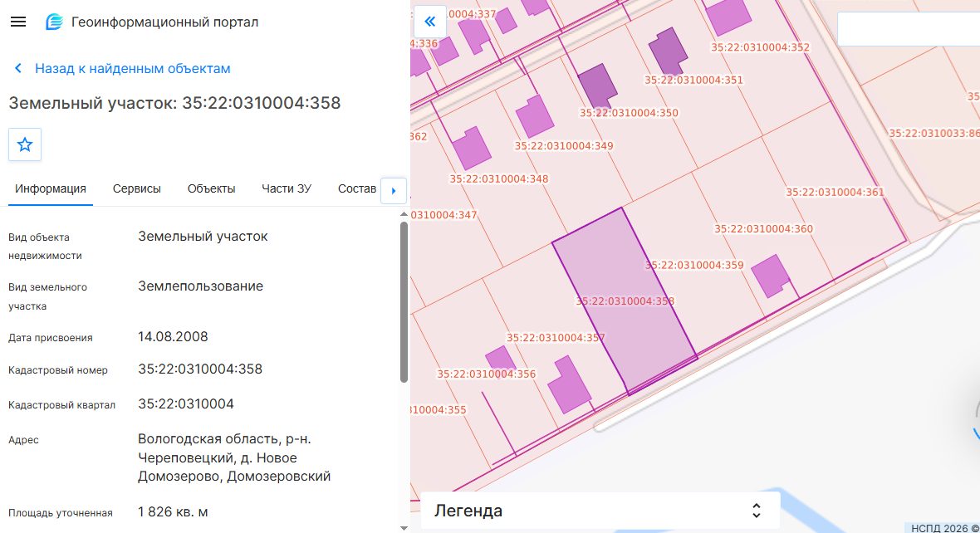Click the Геоинформационный портал title text
This screenshot has height=533, width=980.
point(165,22)
